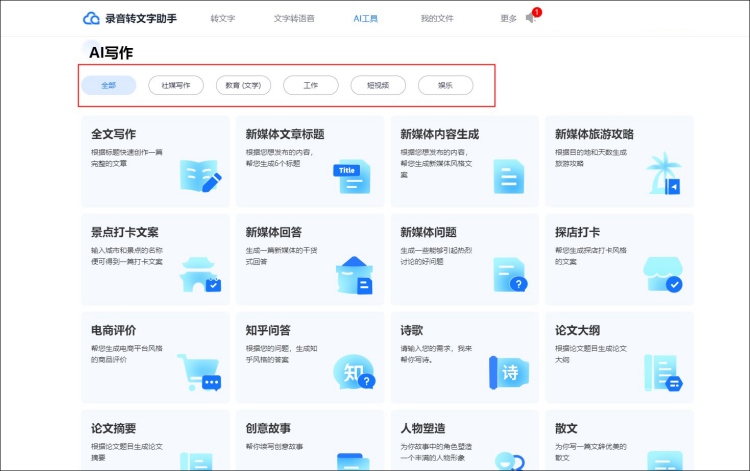Open the 新媒体内容生成 tool title
This screenshot has height=471, width=750.
pos(440,134)
